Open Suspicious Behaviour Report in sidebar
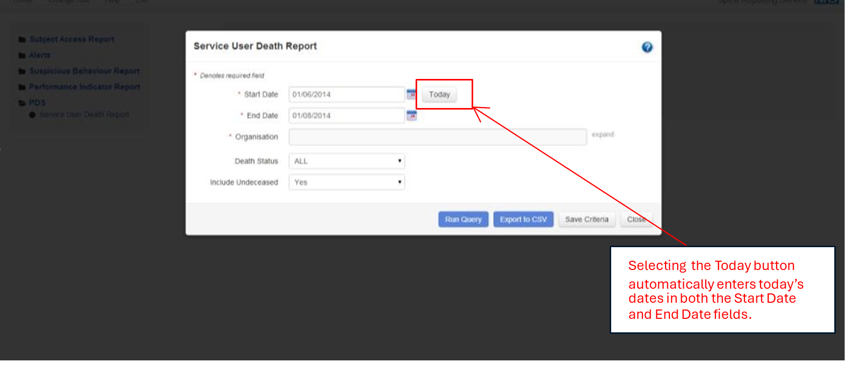The image size is (868, 377). click(85, 71)
